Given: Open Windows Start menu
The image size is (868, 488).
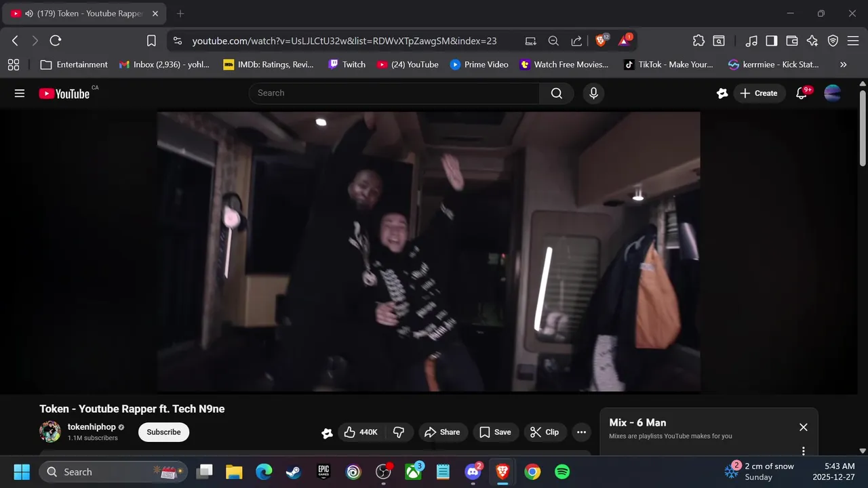Looking at the screenshot, I should (22, 472).
